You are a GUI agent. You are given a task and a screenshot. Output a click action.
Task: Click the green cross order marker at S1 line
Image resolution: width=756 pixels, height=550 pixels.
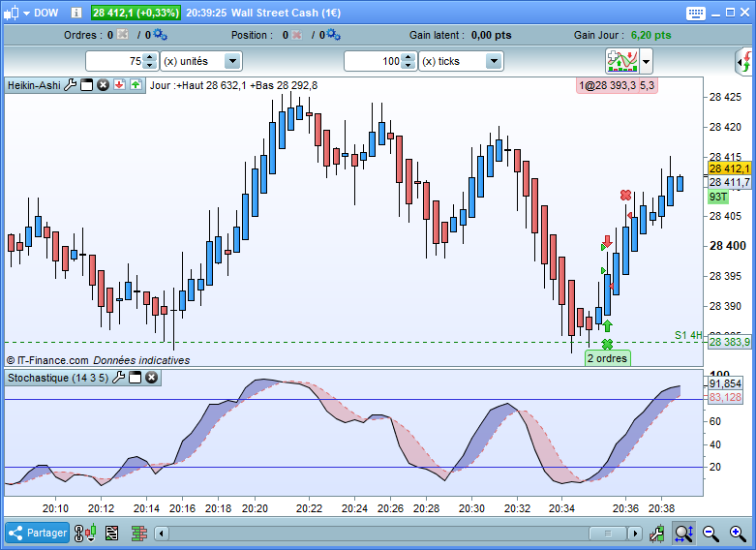click(x=608, y=344)
